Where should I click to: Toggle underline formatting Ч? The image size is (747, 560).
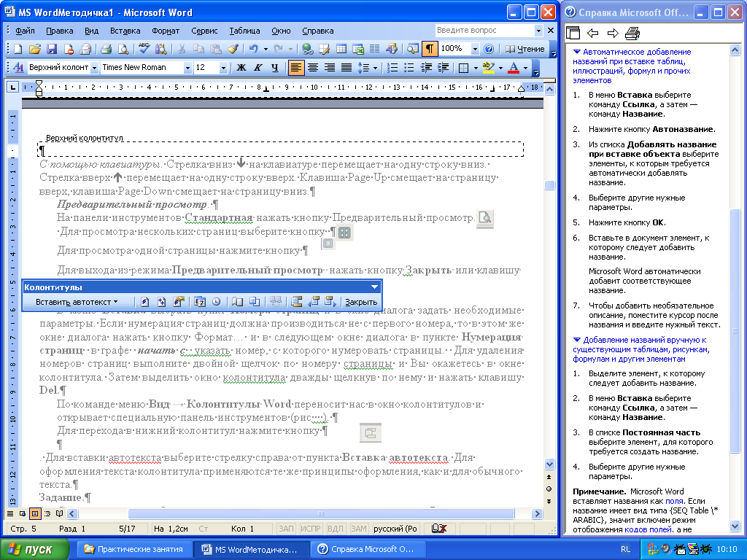(275, 68)
